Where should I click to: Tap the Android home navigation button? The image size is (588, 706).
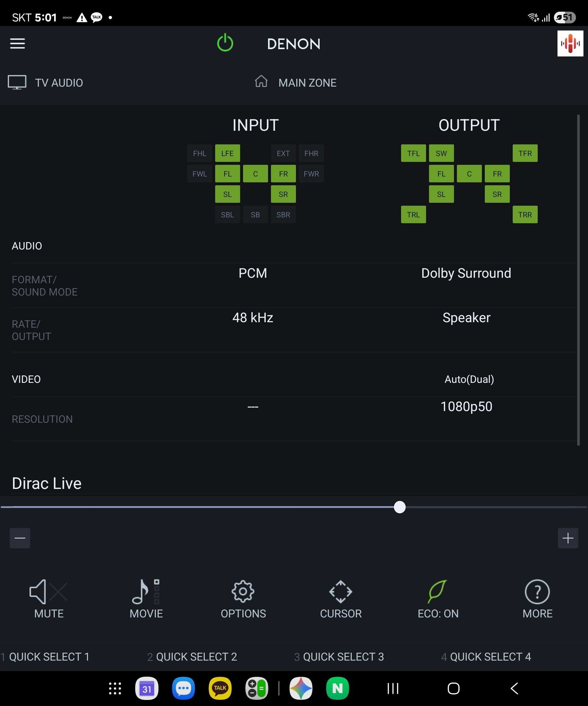(454, 688)
